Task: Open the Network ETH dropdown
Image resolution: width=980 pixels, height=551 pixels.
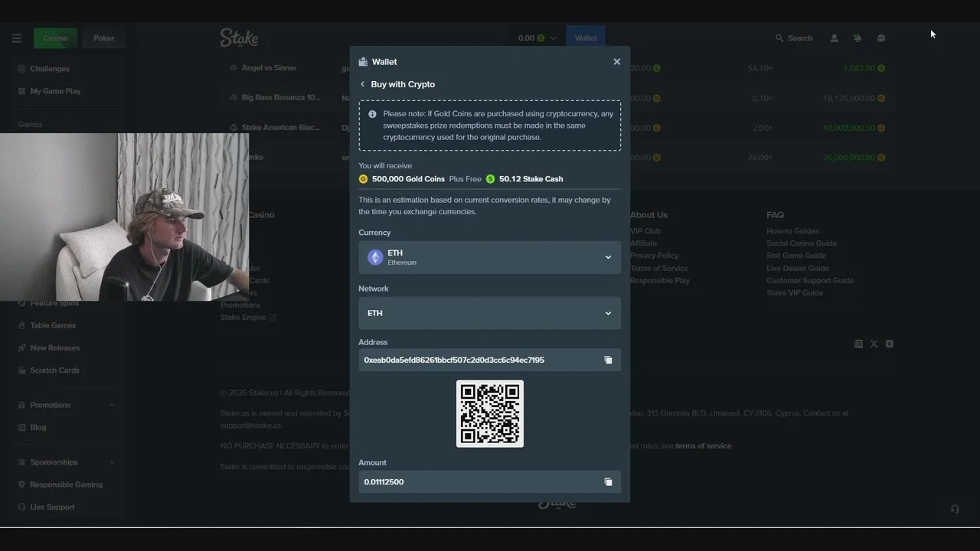Action: click(489, 313)
